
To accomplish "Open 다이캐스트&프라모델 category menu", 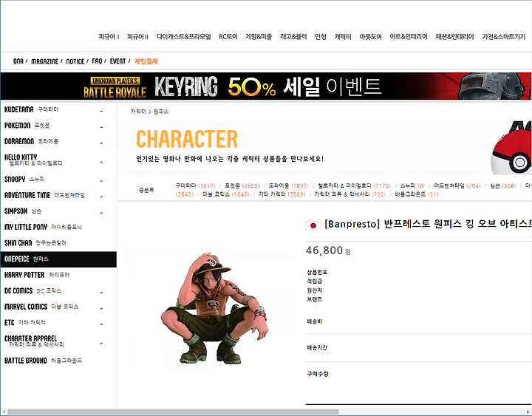I will click(x=183, y=37).
